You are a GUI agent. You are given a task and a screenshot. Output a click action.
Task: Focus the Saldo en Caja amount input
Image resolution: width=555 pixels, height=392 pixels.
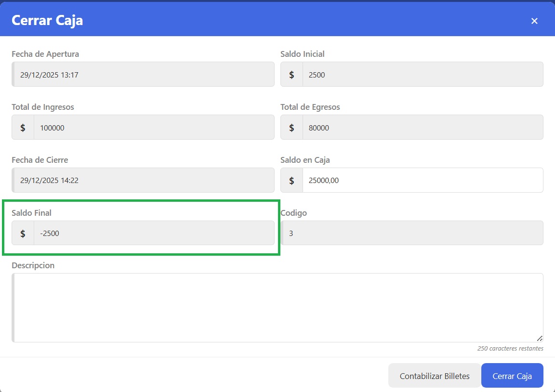tap(423, 181)
